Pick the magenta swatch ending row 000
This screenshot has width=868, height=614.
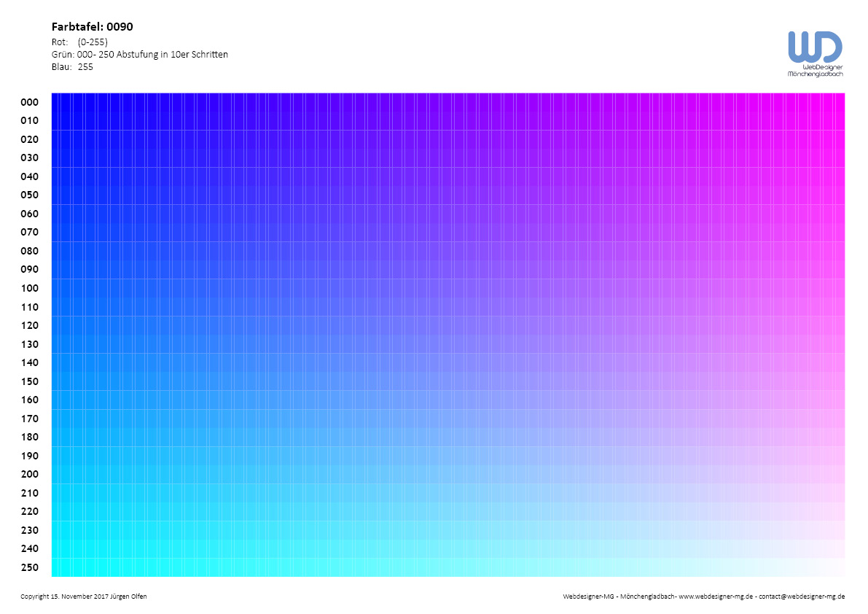pos(843,102)
